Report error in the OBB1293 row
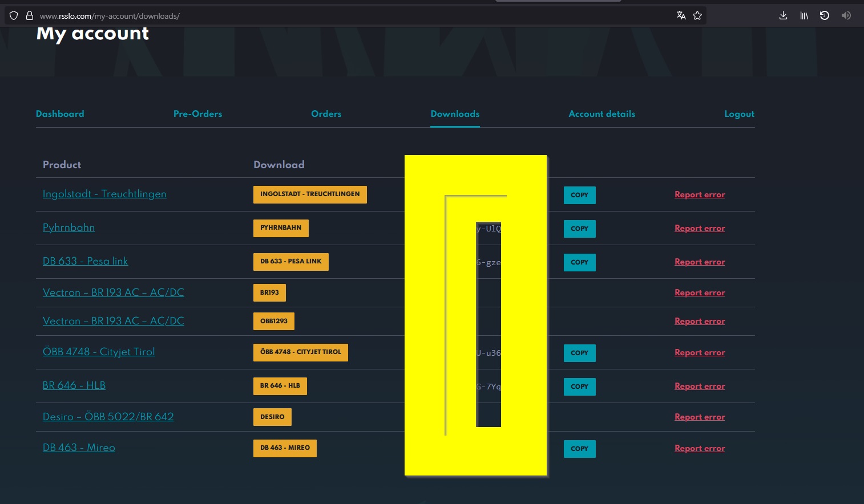Screen dimensions: 864x504 (x=700, y=321)
